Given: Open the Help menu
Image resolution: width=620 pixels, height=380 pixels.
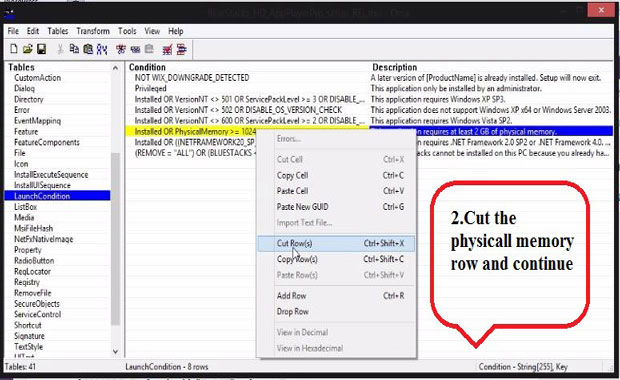Looking at the screenshot, I should (176, 31).
